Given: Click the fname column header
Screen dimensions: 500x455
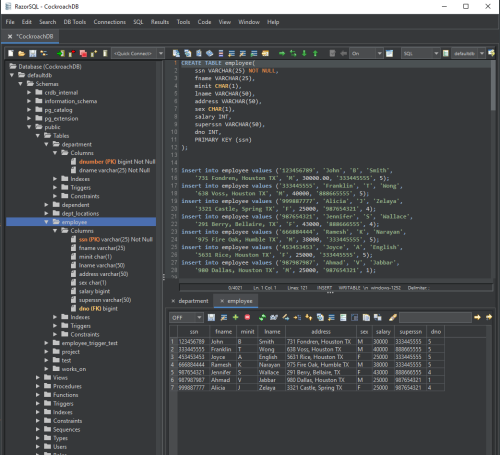Looking at the screenshot, I should tap(223, 332).
